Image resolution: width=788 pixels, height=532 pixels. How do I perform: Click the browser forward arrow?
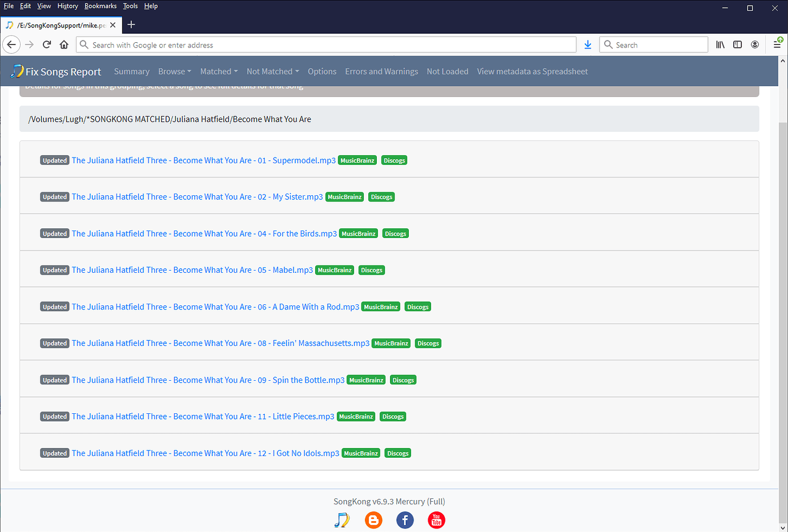pyautogui.click(x=29, y=45)
